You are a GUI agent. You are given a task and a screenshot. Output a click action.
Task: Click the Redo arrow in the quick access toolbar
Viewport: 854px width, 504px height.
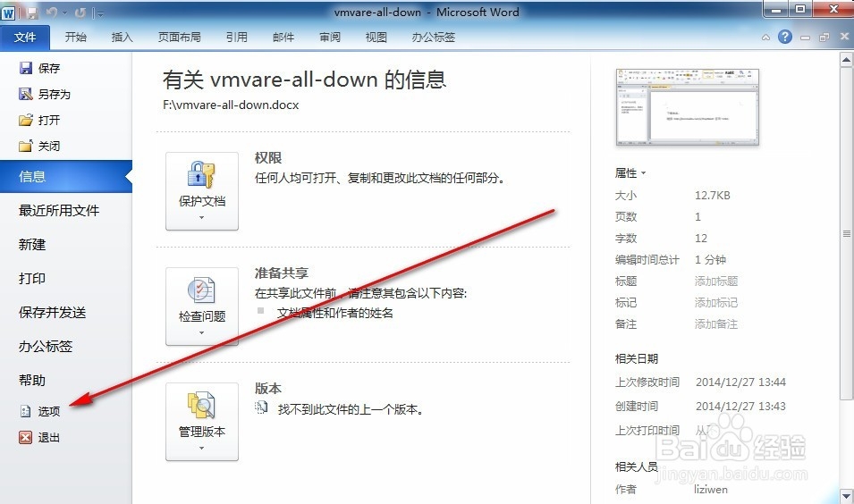(80, 13)
